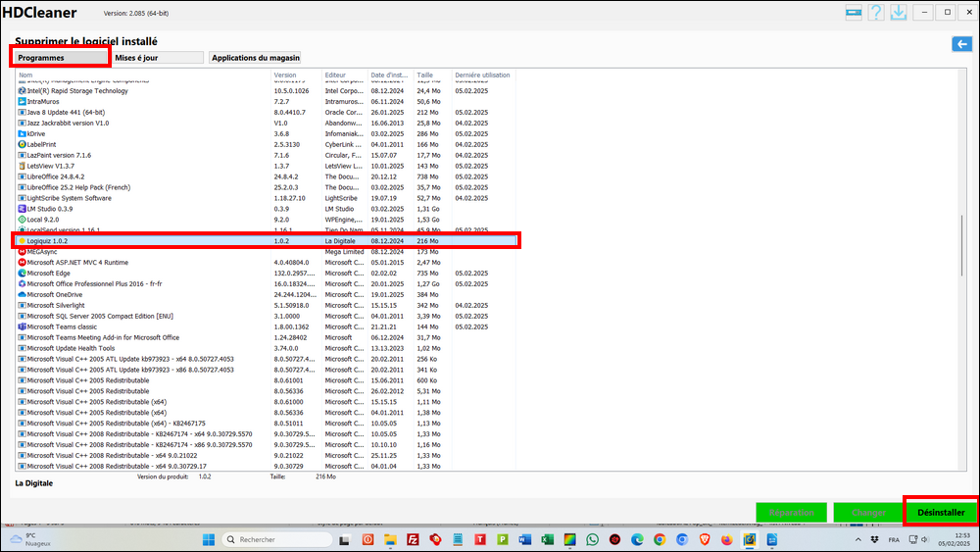Switch to the Programmes tab
This screenshot has height=552, width=980.
61,58
